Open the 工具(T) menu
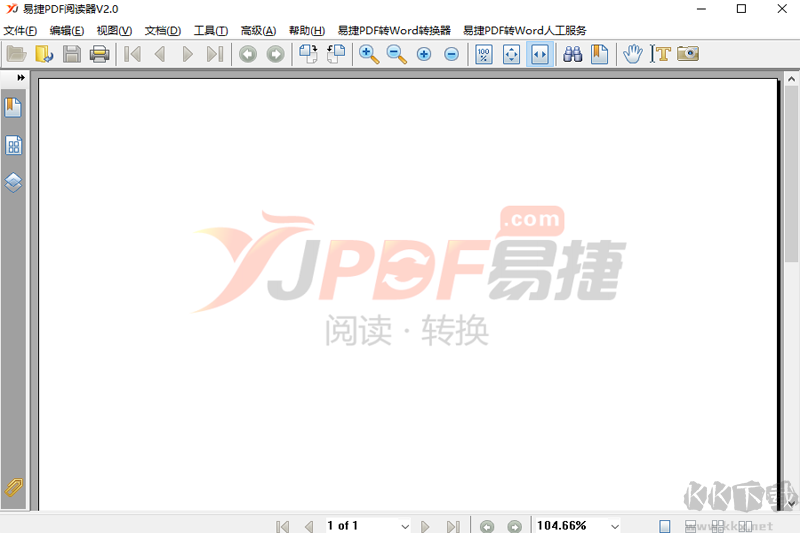The width and height of the screenshot is (800, 533). point(211,31)
